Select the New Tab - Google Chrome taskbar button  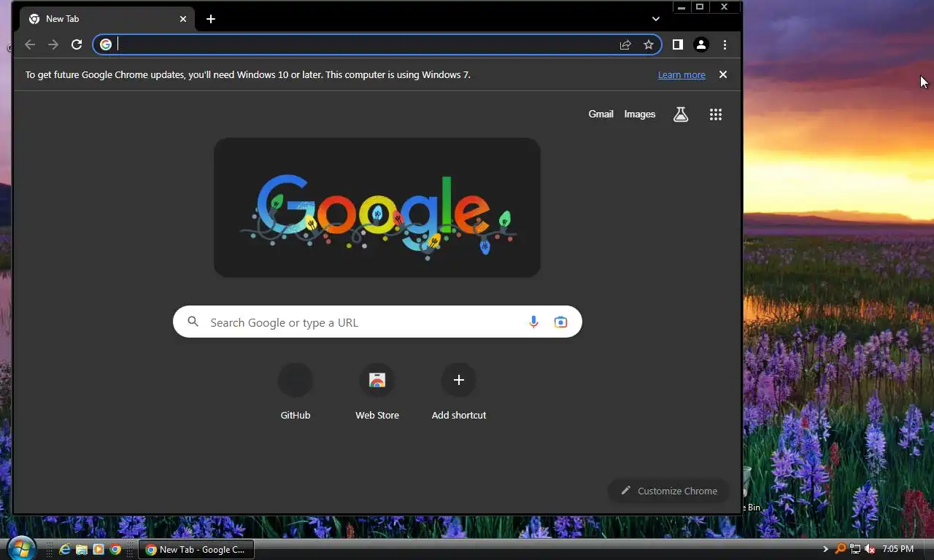(x=196, y=549)
